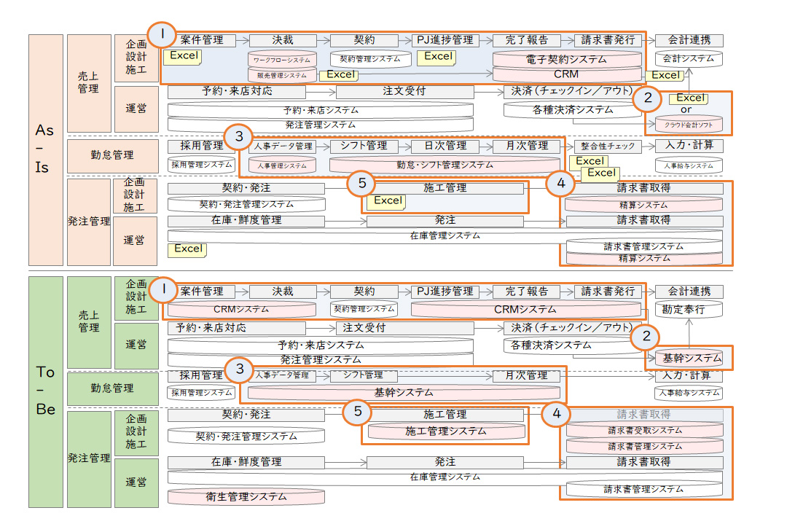Click the As-Is section label block

[x=45, y=149]
